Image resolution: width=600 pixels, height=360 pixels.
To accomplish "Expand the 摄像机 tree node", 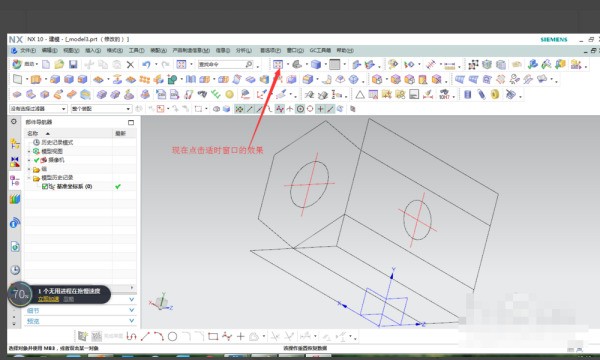I will pyautogui.click(x=29, y=160).
